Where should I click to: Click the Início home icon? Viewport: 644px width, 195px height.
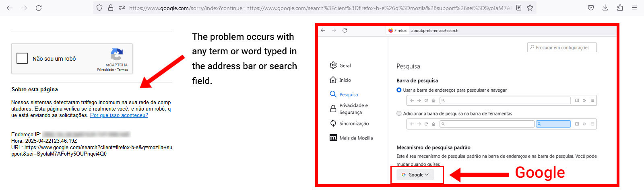click(x=333, y=80)
